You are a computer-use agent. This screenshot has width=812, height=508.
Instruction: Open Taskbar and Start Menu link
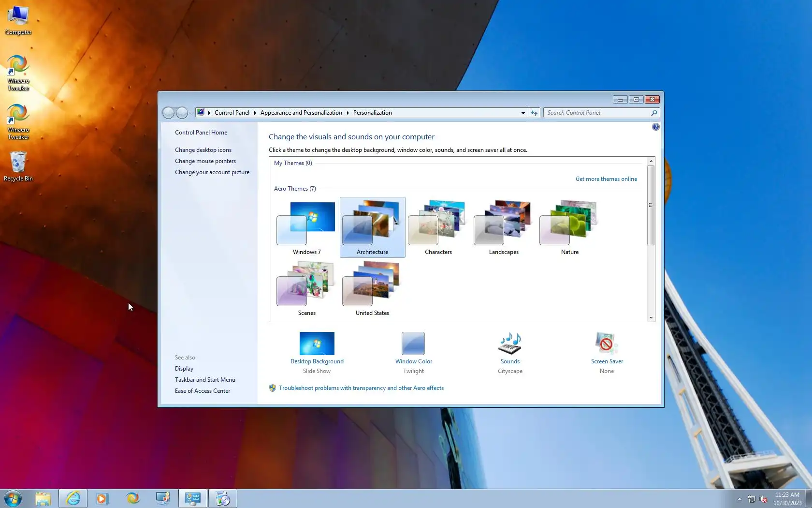point(205,380)
